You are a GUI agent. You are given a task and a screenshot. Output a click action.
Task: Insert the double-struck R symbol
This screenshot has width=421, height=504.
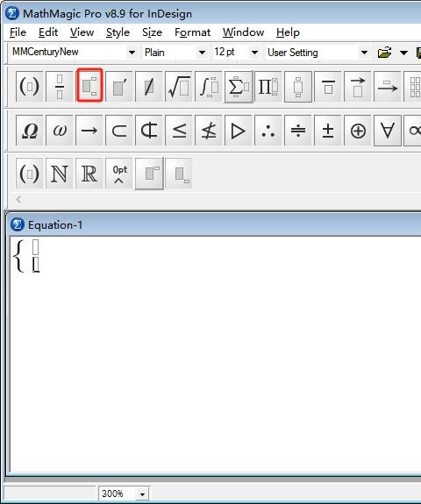[x=89, y=174]
